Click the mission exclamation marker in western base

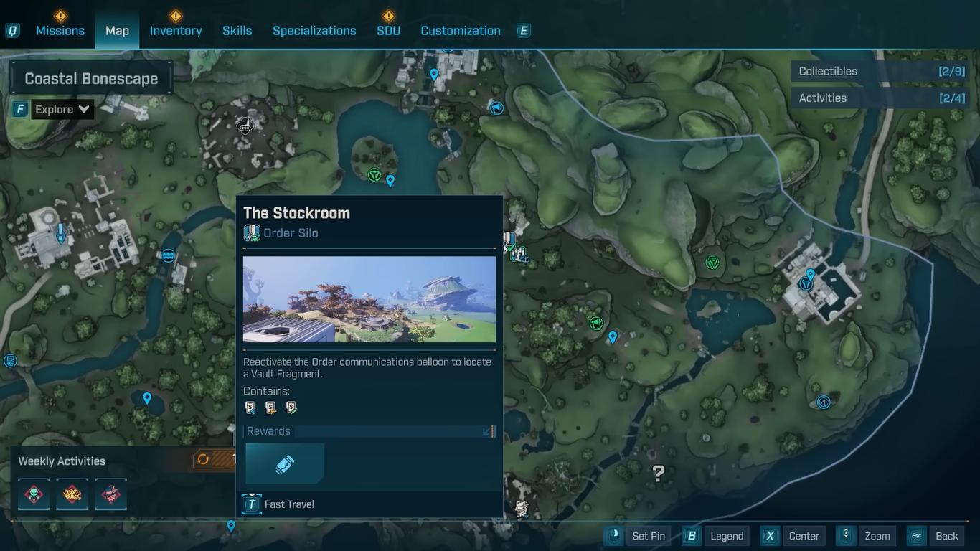point(61,232)
